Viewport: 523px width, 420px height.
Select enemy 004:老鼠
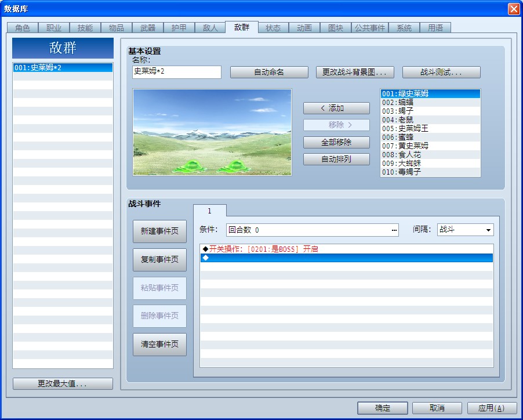coord(430,120)
